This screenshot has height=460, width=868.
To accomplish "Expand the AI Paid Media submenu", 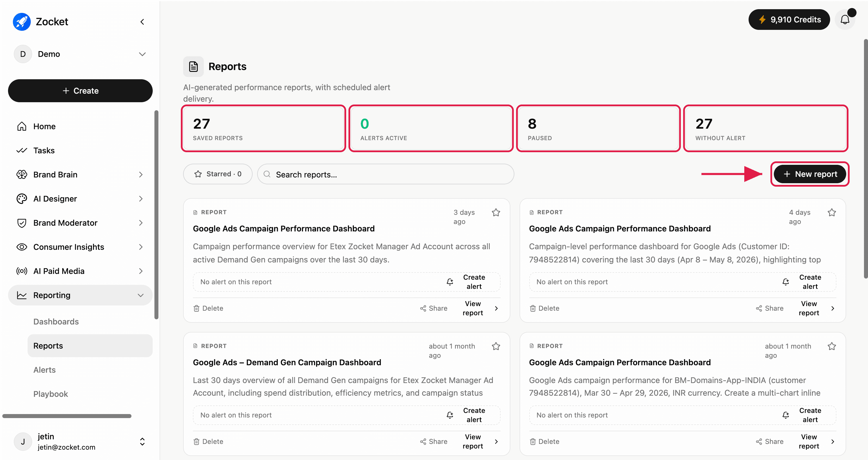I will tap(141, 271).
